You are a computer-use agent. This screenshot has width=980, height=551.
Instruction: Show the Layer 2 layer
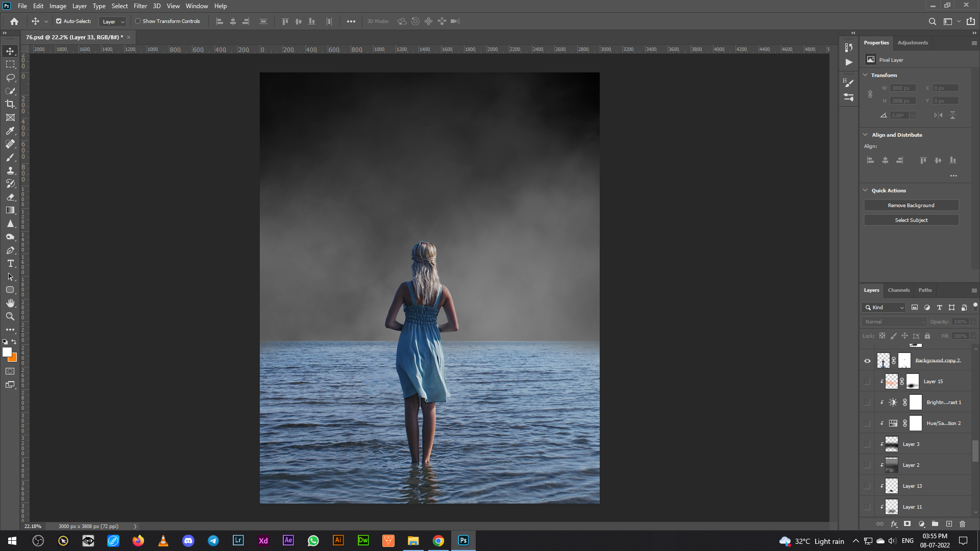[x=867, y=465]
